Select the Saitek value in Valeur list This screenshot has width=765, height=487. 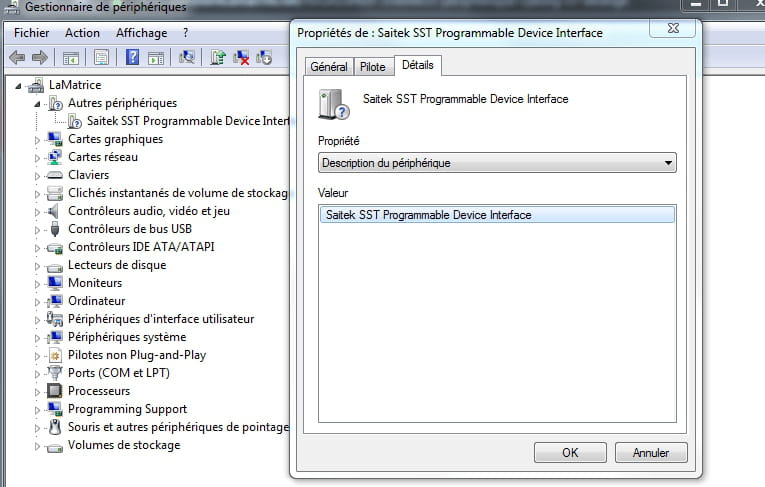click(497, 215)
